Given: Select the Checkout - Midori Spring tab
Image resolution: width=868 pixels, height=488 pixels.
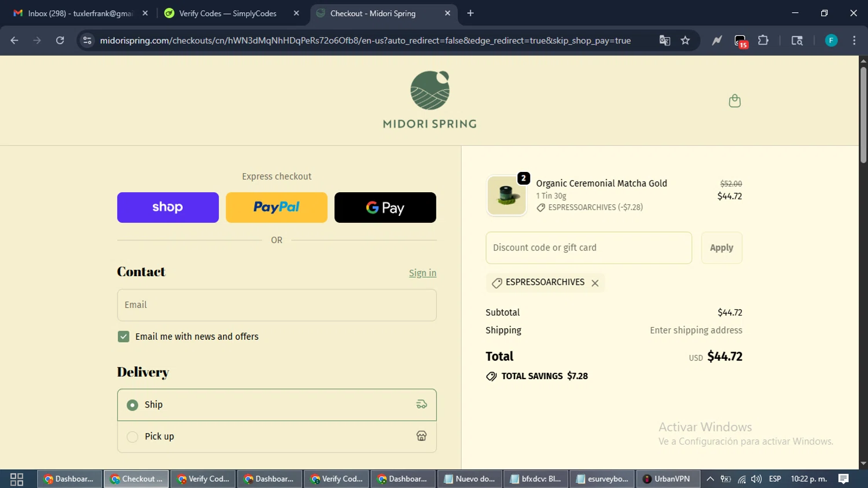Looking at the screenshot, I should click(x=383, y=13).
